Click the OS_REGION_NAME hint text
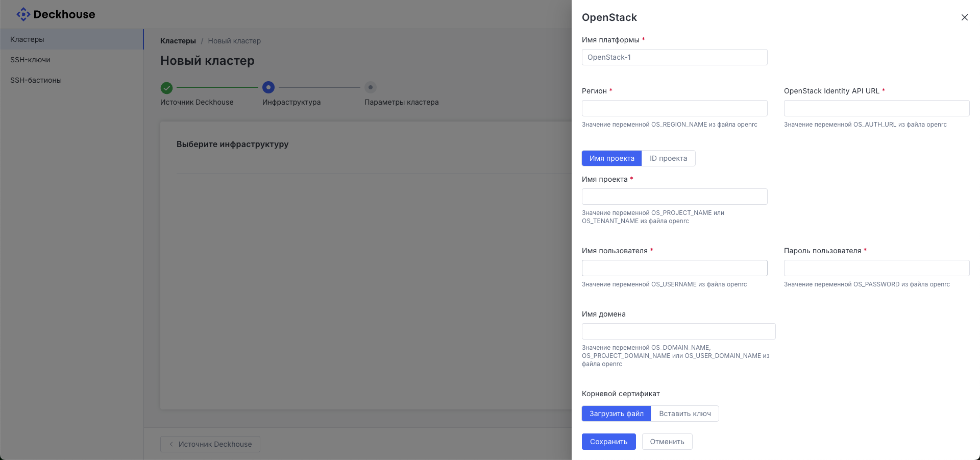980x460 pixels. point(669,125)
